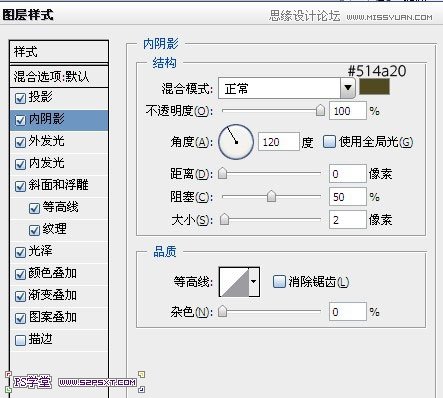
Task: Click the 距离 slider handle
Action: 223,173
